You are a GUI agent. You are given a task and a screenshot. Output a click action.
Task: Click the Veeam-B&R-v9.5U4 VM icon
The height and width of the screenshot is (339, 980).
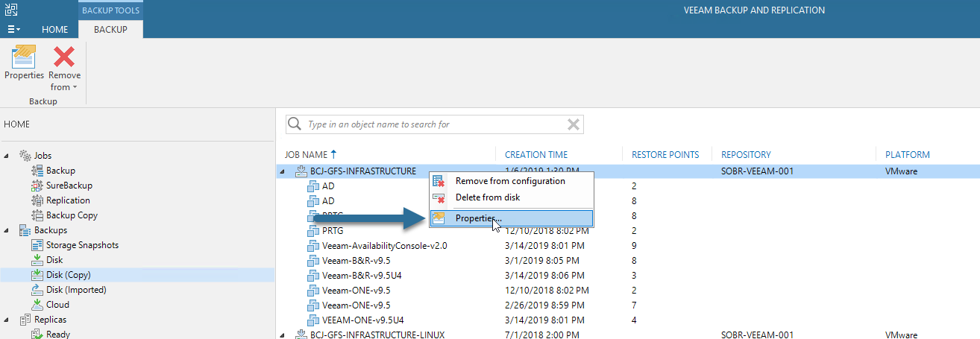pos(313,275)
